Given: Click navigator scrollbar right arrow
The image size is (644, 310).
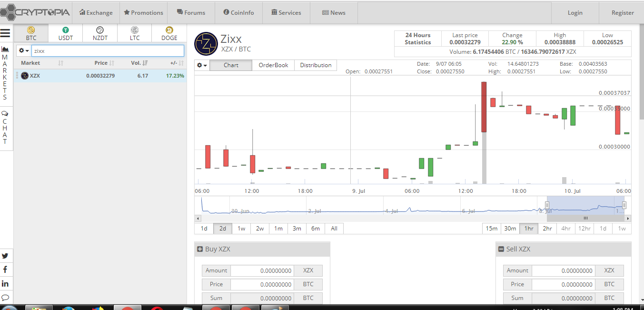Looking at the screenshot, I should [x=628, y=218].
